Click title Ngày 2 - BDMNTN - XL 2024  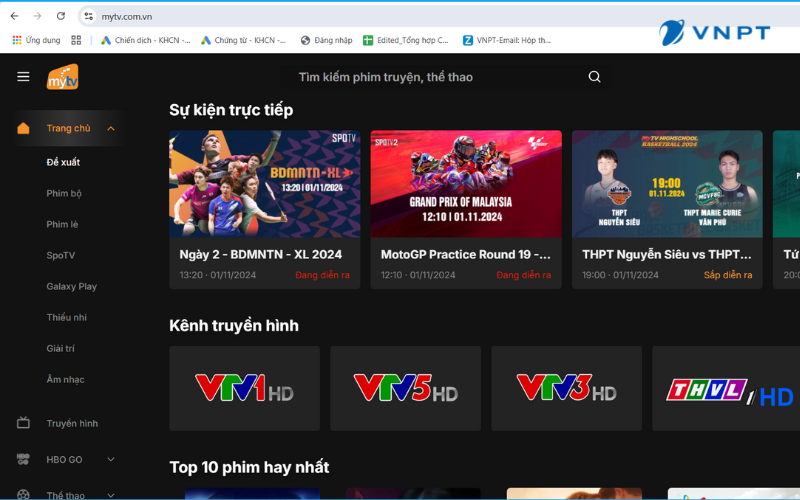[261, 254]
